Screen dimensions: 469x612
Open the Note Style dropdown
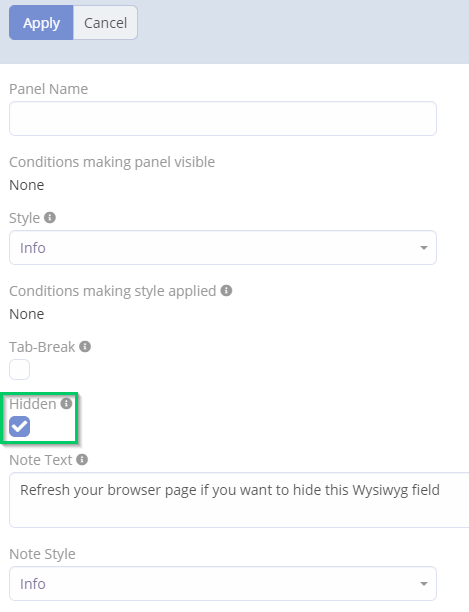click(223, 584)
